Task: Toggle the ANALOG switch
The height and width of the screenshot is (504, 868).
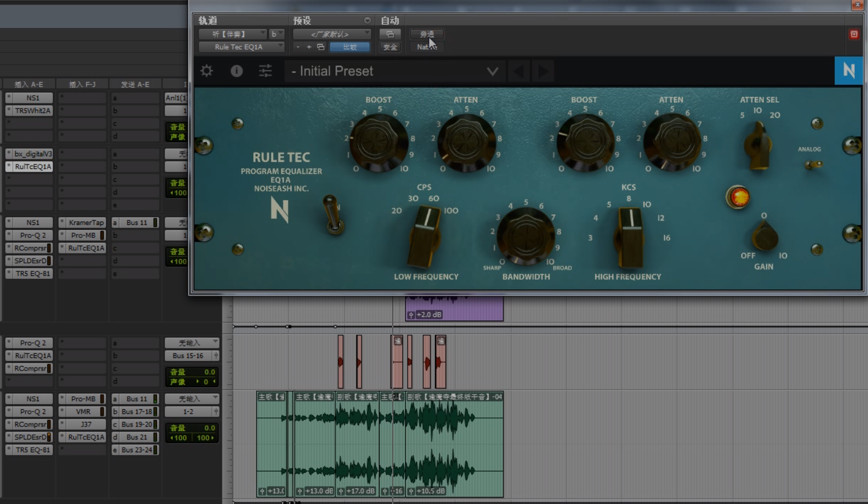Action: point(813,164)
